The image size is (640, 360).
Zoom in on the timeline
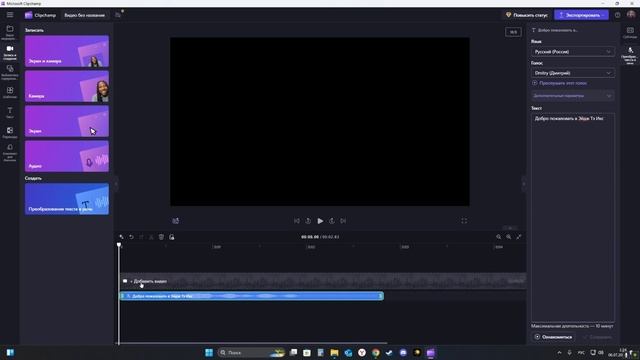[x=509, y=237]
